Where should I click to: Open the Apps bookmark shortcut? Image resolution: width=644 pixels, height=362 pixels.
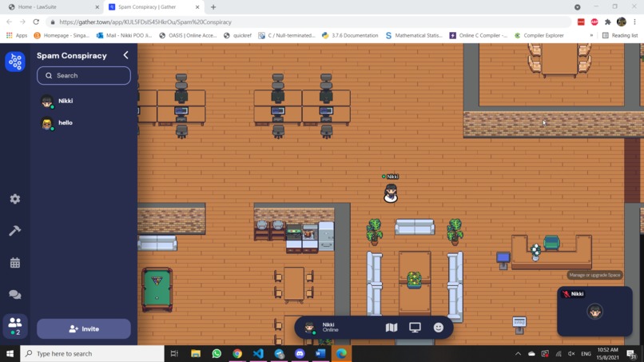coord(17,35)
